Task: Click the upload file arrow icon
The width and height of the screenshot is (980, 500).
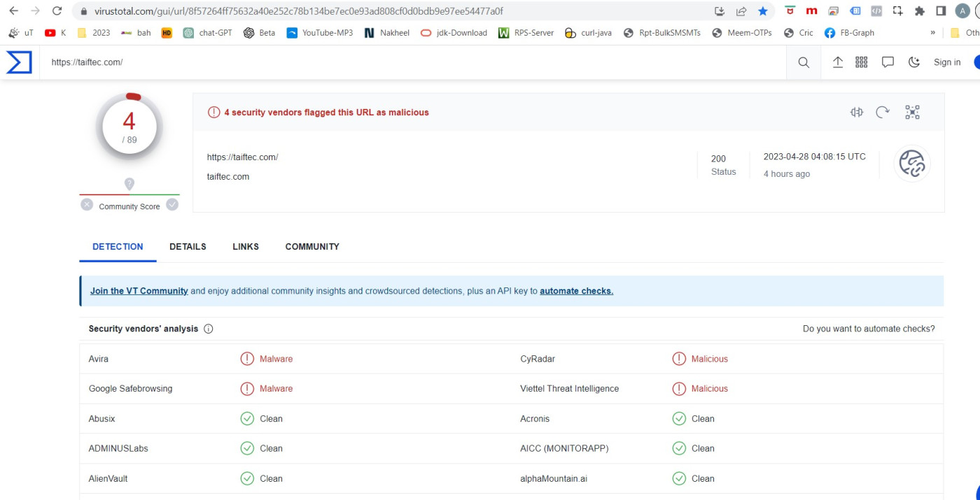Action: pos(838,62)
